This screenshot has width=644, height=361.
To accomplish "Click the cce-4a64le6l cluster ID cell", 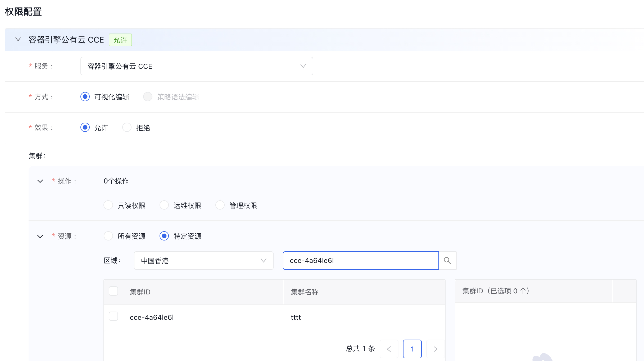I will pyautogui.click(x=152, y=317).
